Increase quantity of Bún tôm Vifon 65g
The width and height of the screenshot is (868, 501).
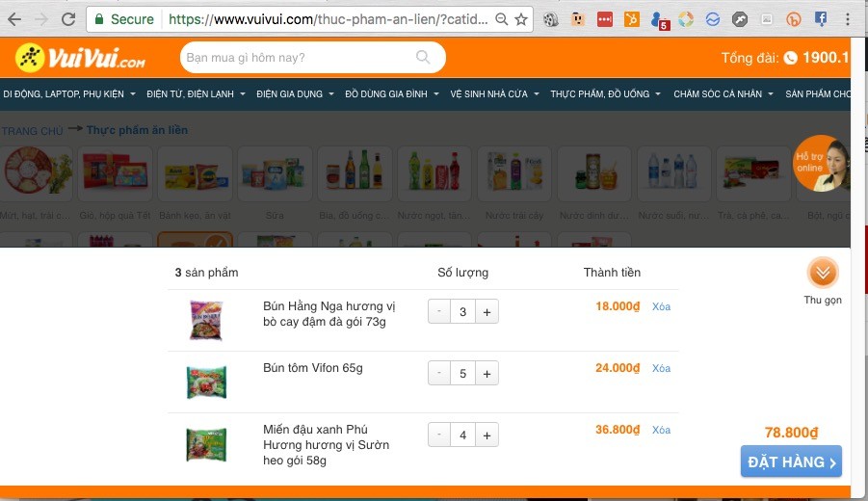point(487,374)
